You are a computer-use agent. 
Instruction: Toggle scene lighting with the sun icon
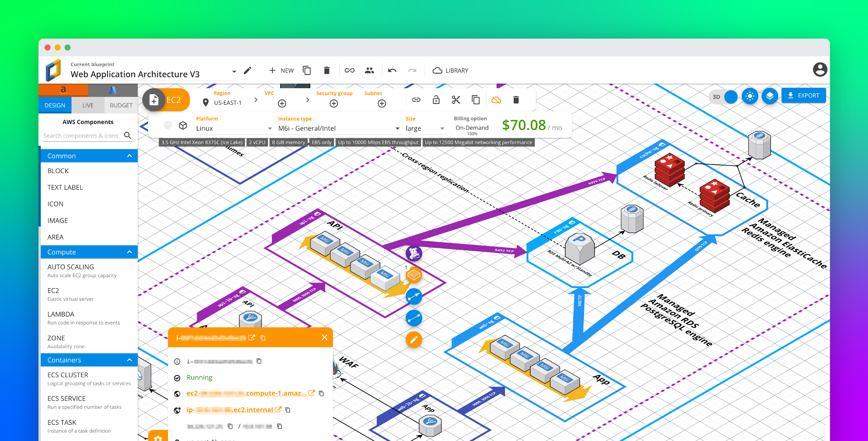pyautogui.click(x=750, y=96)
